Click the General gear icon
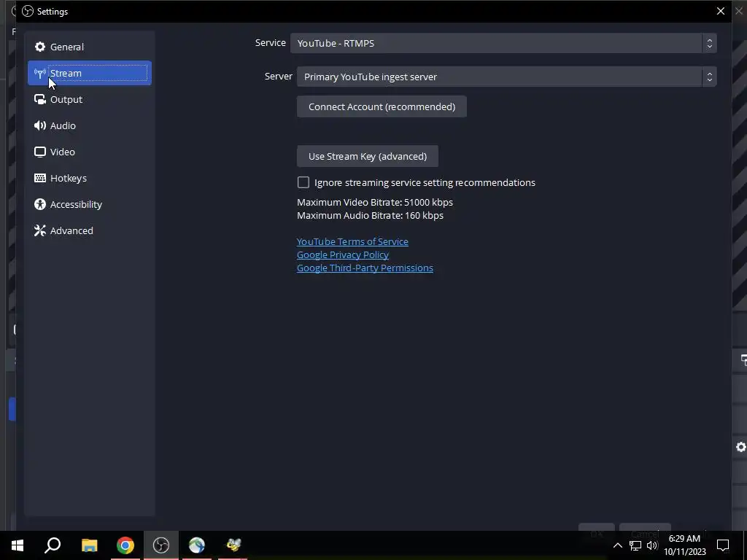The image size is (747, 560). point(40,47)
